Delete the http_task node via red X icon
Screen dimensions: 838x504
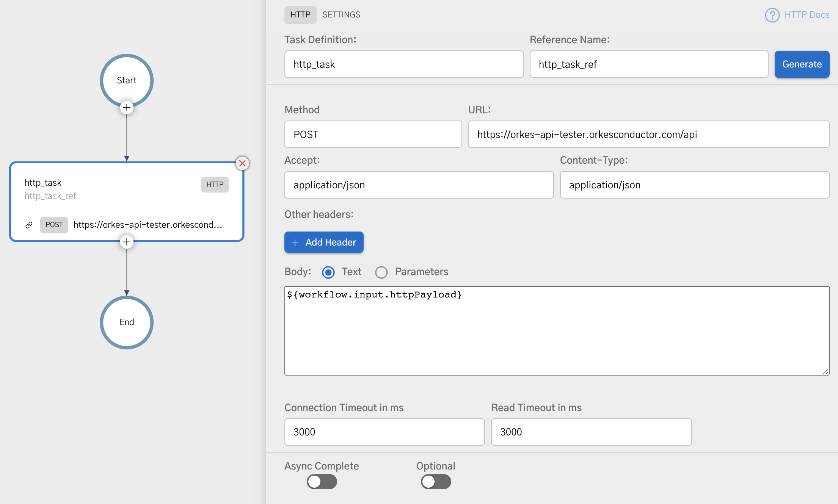coord(242,163)
